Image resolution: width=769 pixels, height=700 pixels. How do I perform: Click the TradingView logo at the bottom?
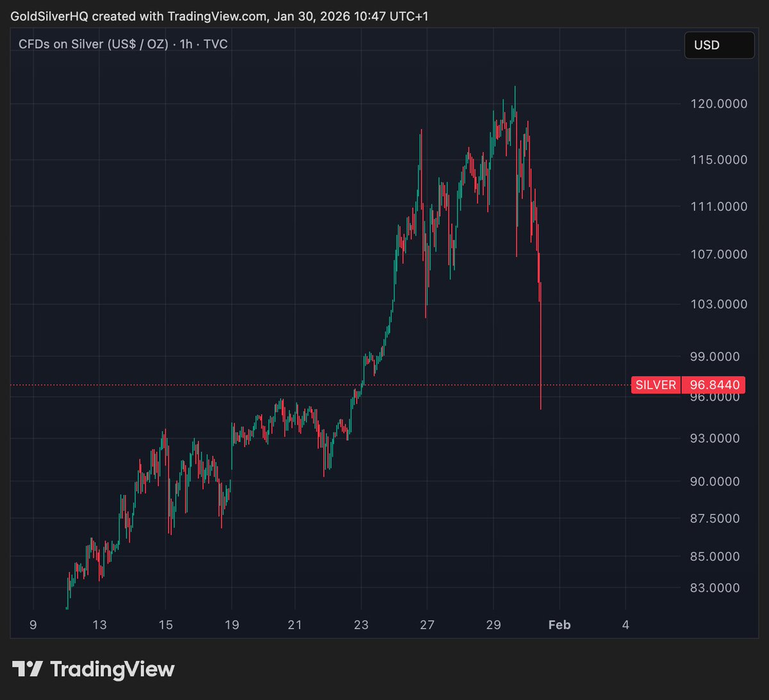(x=94, y=669)
